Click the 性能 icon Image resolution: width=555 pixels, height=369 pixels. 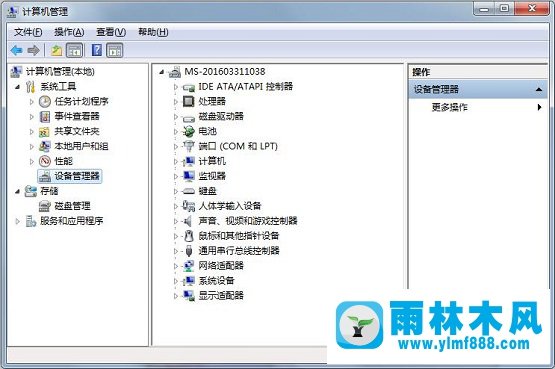[45, 161]
